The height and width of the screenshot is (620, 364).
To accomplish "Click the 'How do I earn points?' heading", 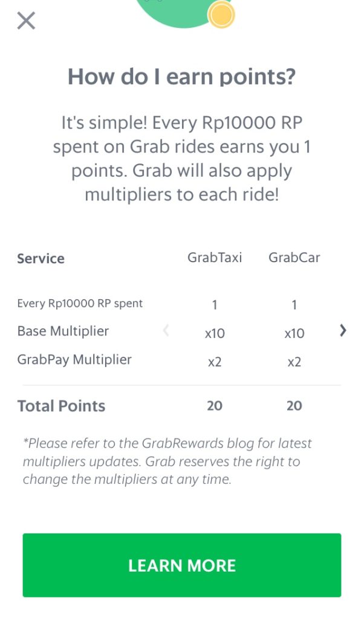I will [x=181, y=76].
